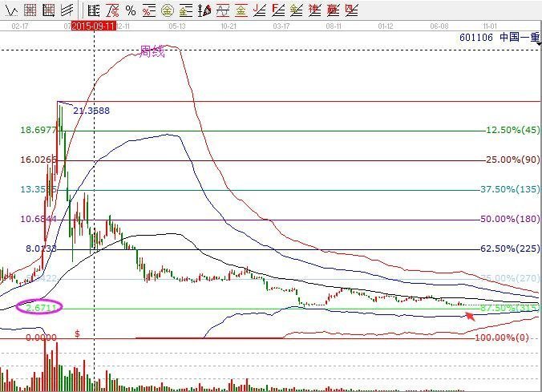Image resolution: width=542 pixels, height=392 pixels.
Task: Click the 速 speed line icon
Action: pos(314,10)
